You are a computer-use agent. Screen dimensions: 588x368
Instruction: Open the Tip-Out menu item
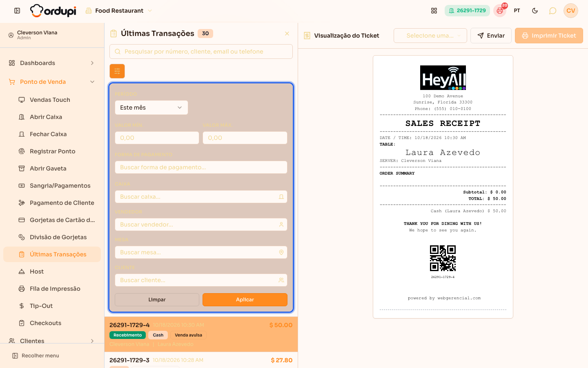coord(52,306)
